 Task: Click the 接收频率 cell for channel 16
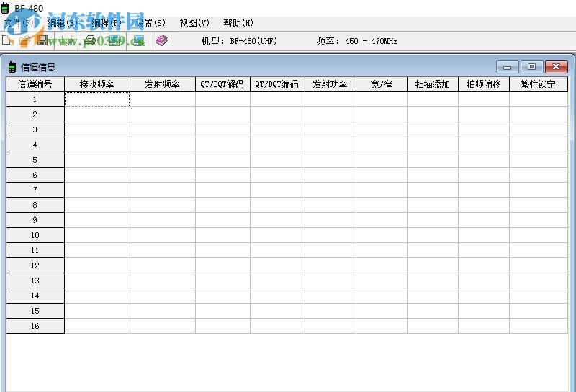(97, 326)
